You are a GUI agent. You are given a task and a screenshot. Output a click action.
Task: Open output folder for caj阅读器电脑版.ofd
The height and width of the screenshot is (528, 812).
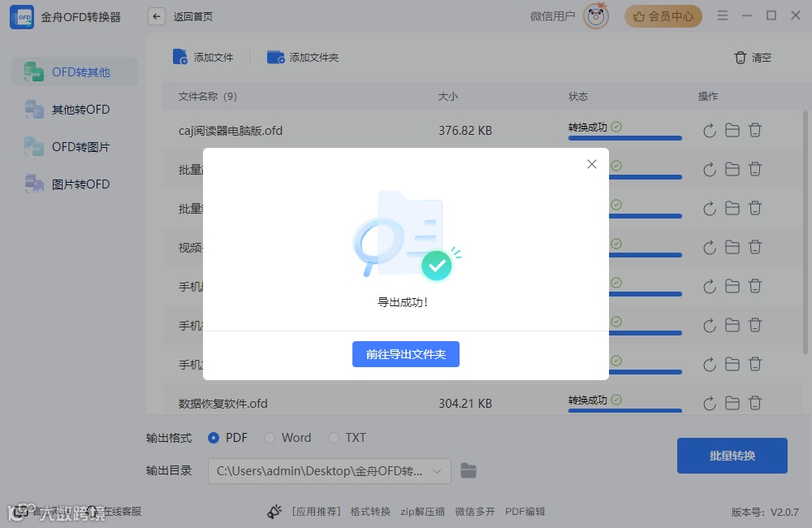pyautogui.click(x=732, y=130)
